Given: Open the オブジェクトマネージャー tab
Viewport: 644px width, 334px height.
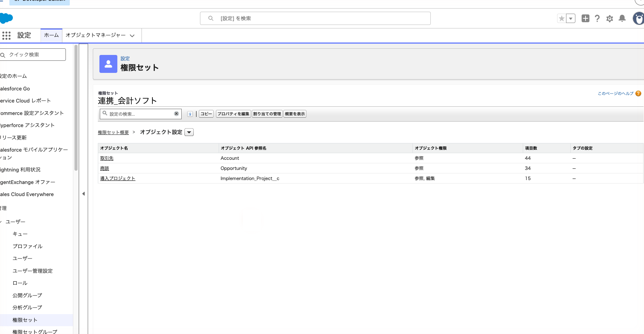Looking at the screenshot, I should coord(96,35).
